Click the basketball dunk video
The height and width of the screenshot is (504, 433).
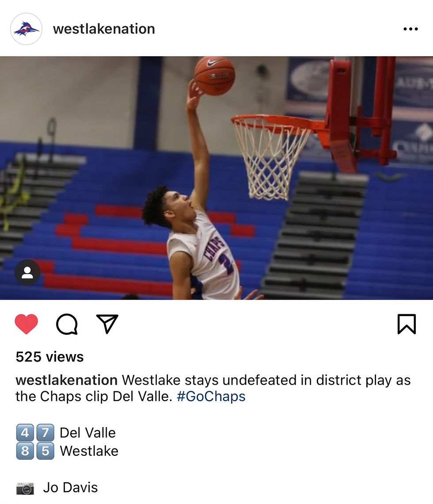tap(216, 178)
